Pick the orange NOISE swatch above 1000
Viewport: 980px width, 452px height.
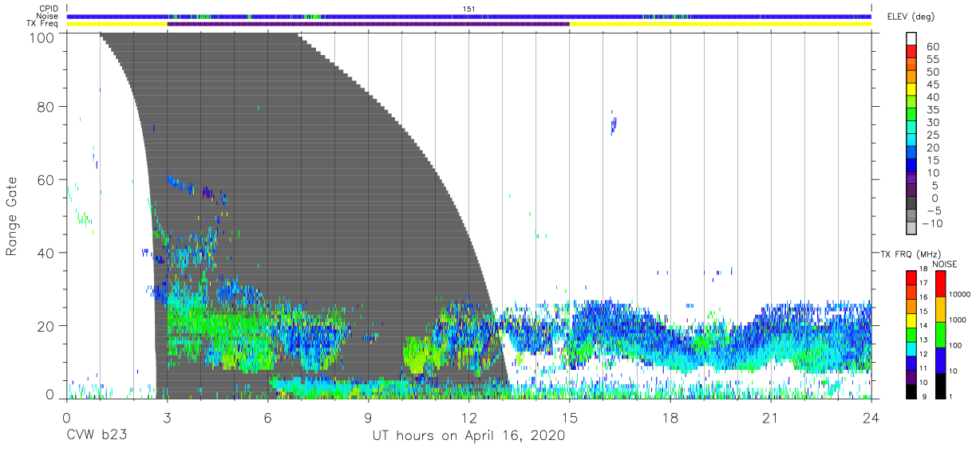(x=939, y=309)
